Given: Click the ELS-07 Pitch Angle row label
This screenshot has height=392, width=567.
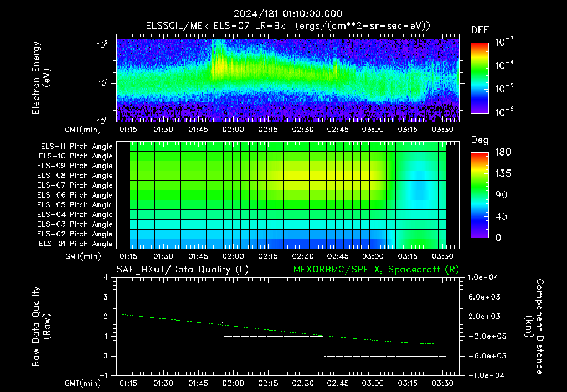Looking at the screenshot, I should [x=75, y=185].
